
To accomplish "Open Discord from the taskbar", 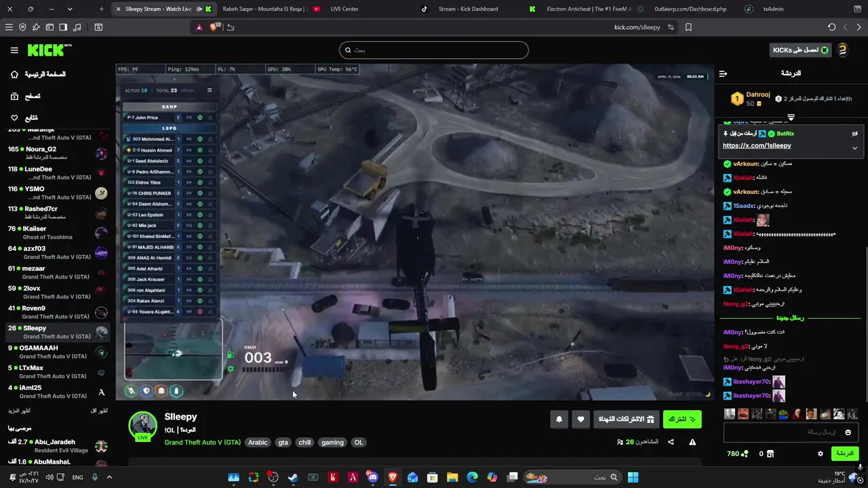I will pos(372,477).
